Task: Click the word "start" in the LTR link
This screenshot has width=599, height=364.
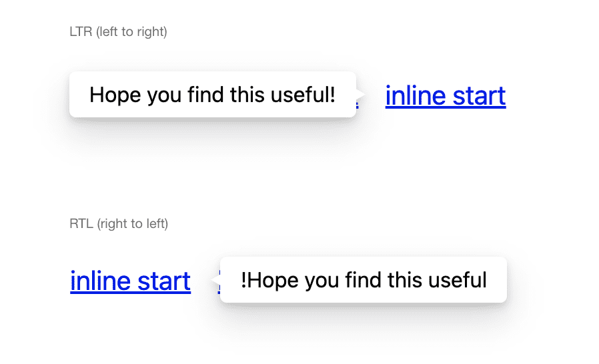Action: click(476, 96)
